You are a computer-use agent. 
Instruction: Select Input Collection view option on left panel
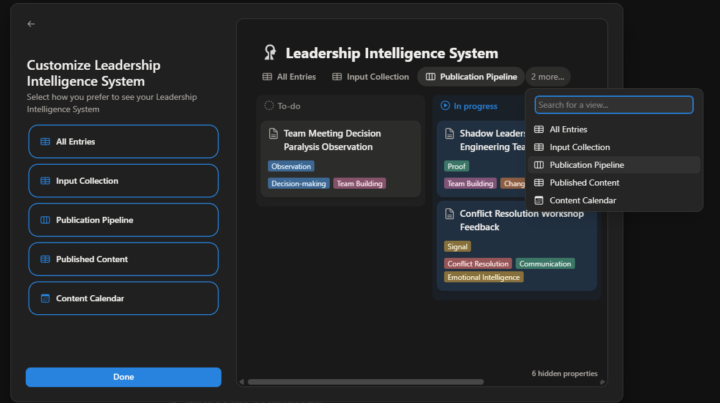(x=123, y=181)
